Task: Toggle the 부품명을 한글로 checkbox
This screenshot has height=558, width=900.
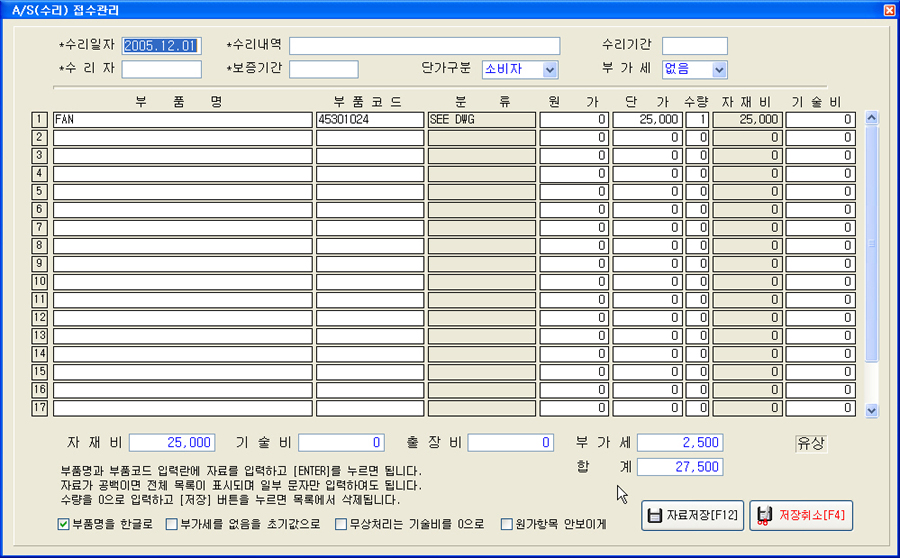Action: pyautogui.click(x=63, y=524)
